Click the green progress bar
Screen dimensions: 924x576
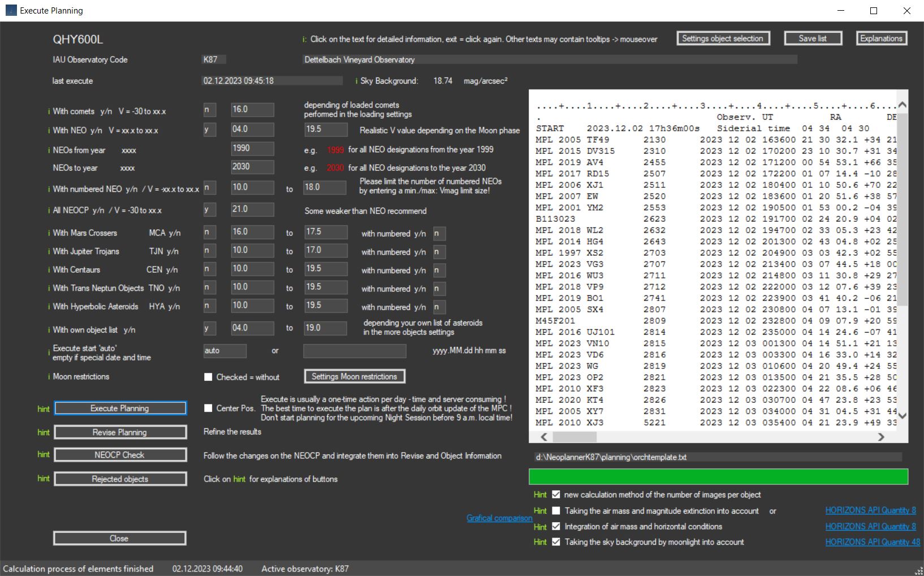coord(718,476)
